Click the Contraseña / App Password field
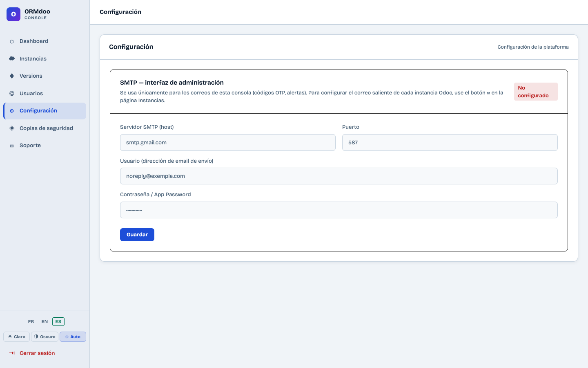588x368 pixels. coord(339,210)
